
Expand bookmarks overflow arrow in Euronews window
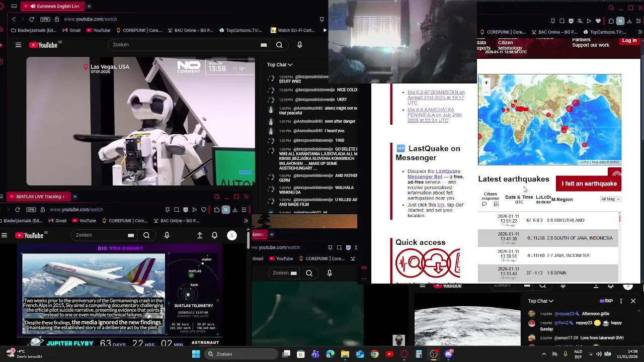pyautogui.click(x=325, y=30)
